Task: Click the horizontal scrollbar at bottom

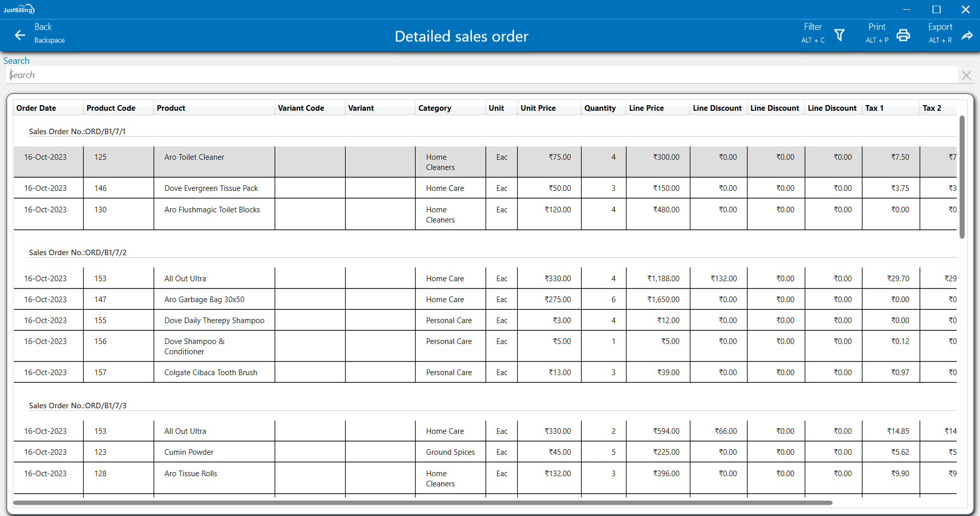Action: click(422, 503)
